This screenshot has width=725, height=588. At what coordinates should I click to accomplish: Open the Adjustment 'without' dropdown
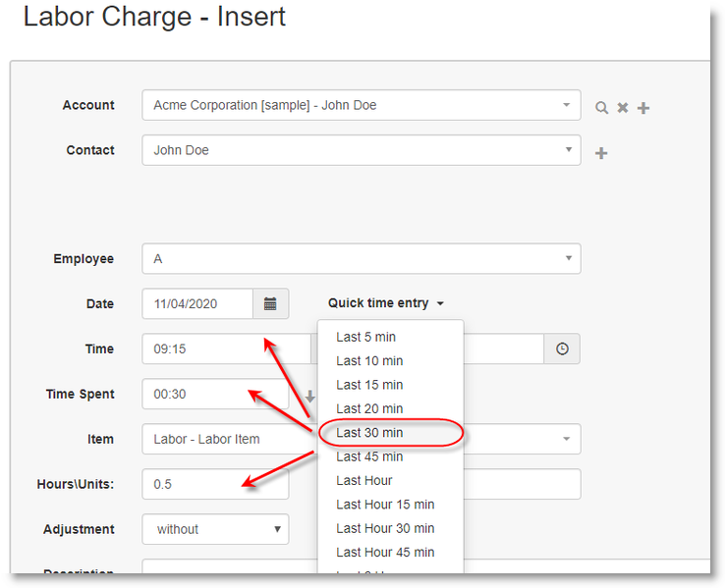[215, 529]
